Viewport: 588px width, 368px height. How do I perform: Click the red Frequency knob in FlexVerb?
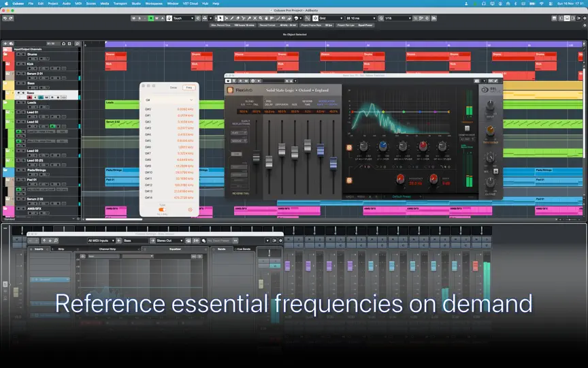click(x=400, y=179)
